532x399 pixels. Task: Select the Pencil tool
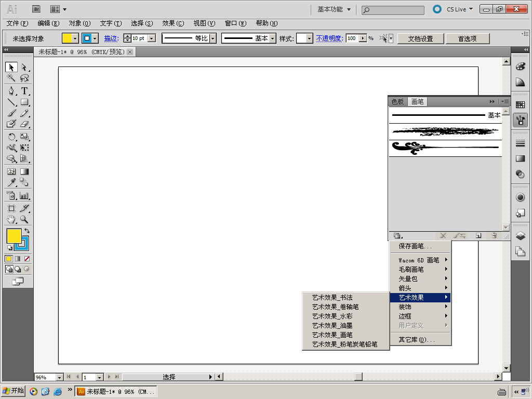24,113
